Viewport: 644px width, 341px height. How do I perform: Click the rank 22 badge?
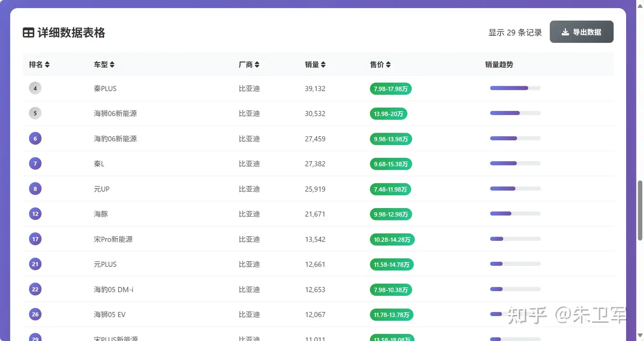[x=35, y=289]
